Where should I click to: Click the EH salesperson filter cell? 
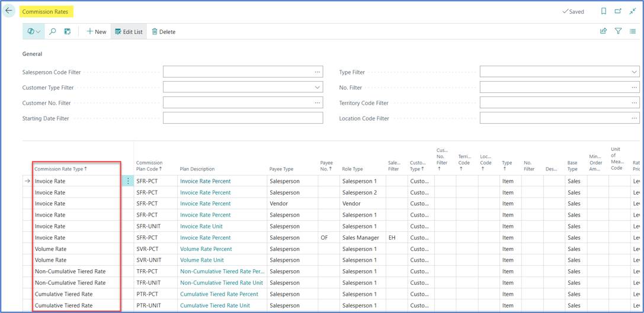click(x=397, y=237)
